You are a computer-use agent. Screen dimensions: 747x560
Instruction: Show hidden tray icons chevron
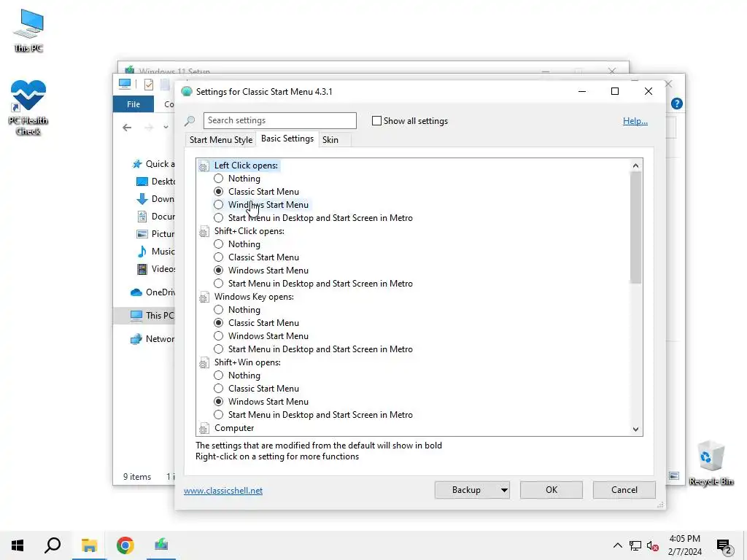point(617,545)
